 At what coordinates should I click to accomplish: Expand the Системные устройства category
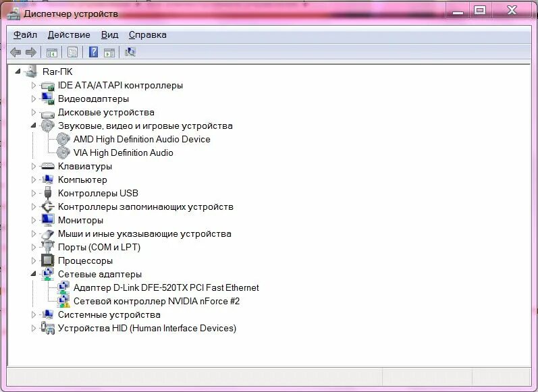coord(33,314)
